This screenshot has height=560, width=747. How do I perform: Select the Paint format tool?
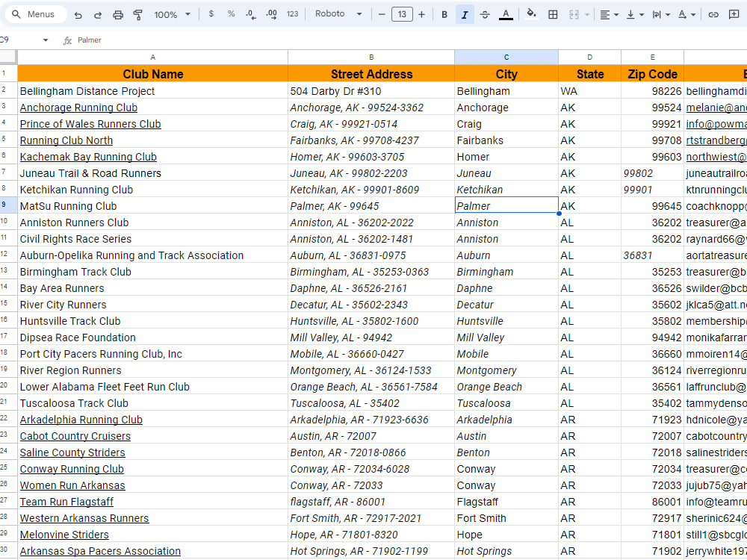click(137, 15)
